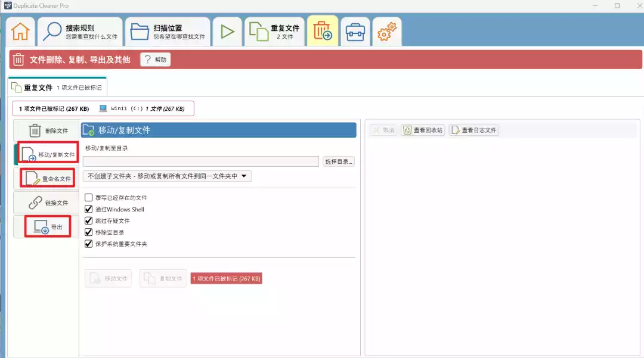Open 删除文件 in the sidebar

tap(47, 130)
